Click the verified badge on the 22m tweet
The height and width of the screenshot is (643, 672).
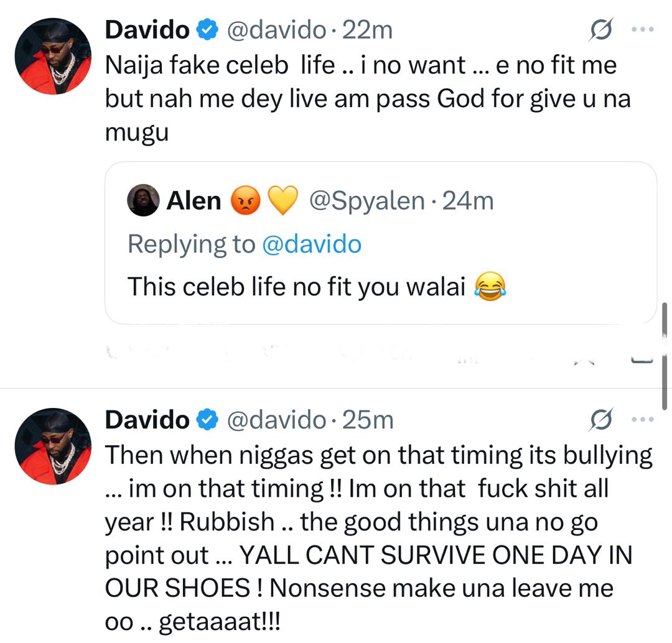tap(207, 29)
